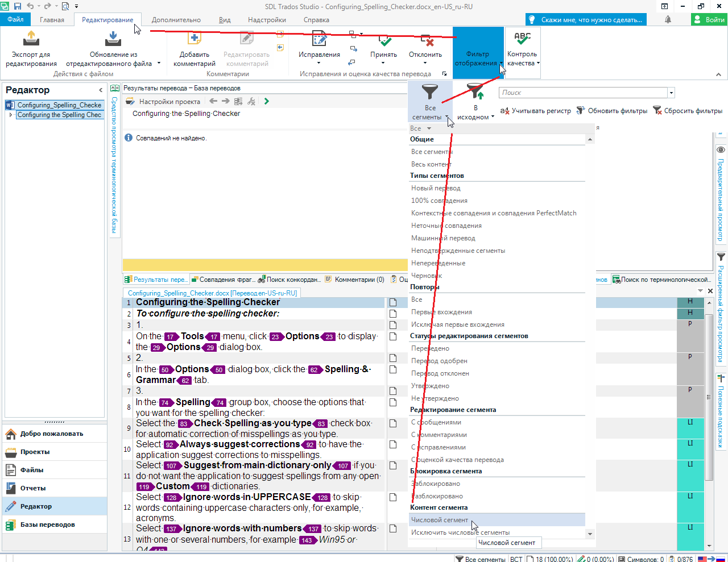
Task: Expand the filter search box dropdown arrow
Action: (x=671, y=93)
